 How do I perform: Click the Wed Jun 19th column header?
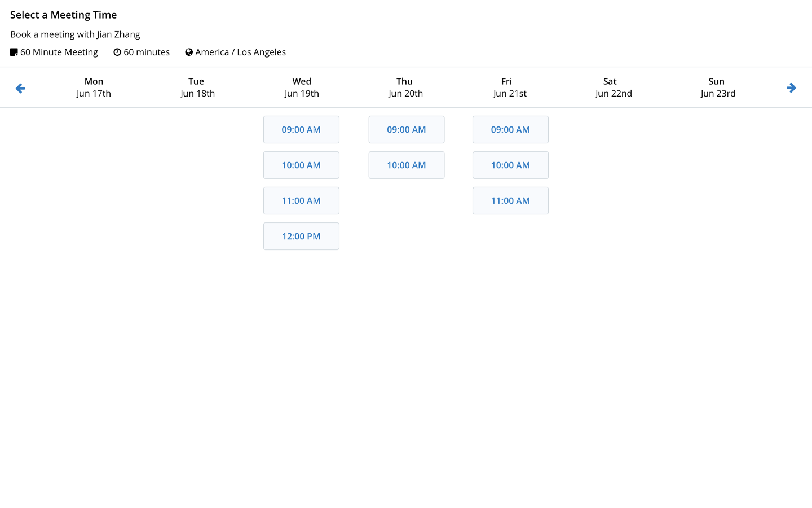point(302,87)
